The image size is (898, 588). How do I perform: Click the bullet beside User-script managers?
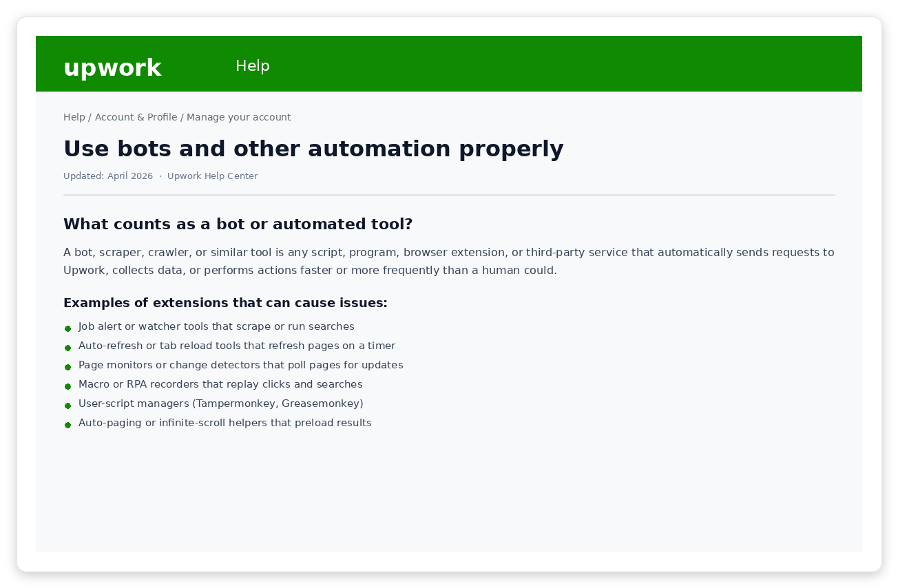coord(67,406)
